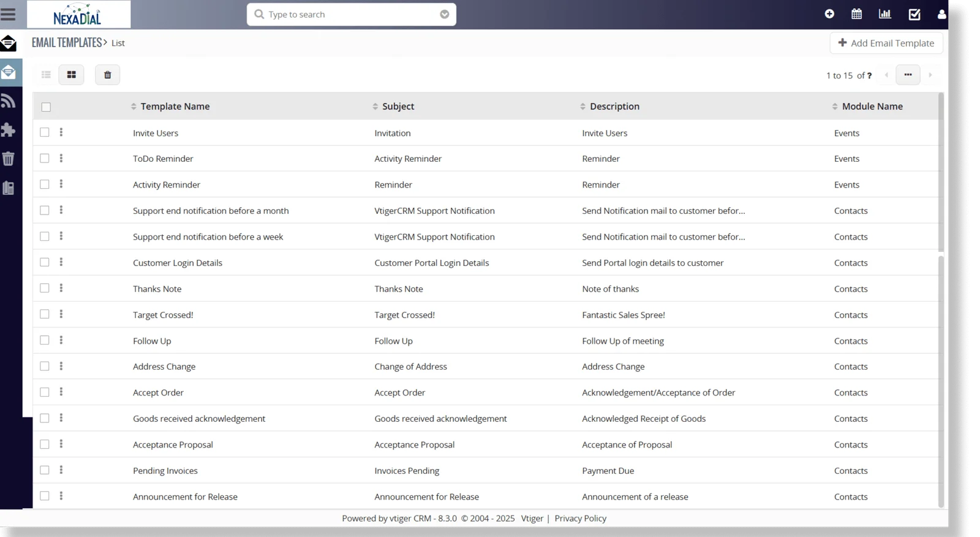The image size is (980, 537).
Task: Switch to list view icon
Action: (46, 75)
